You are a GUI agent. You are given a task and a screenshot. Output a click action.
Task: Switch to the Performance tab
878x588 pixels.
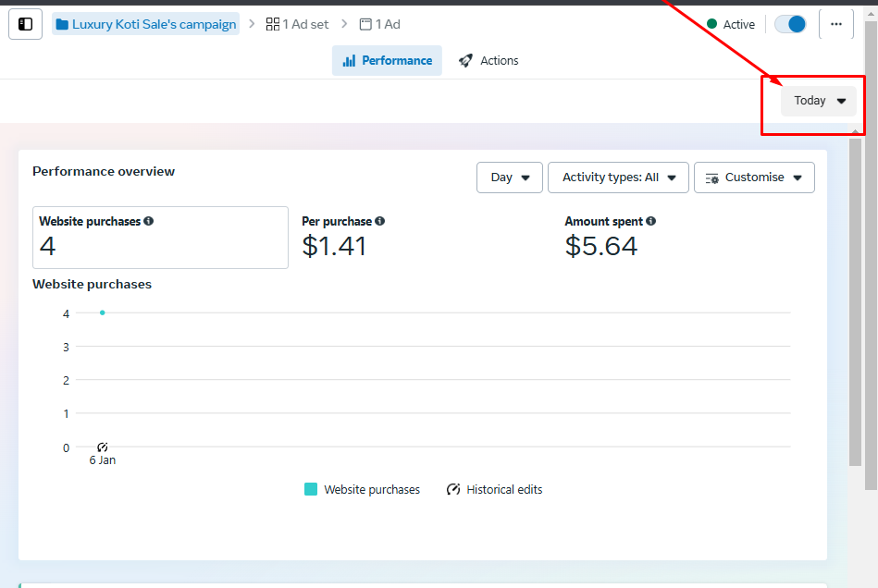click(387, 61)
